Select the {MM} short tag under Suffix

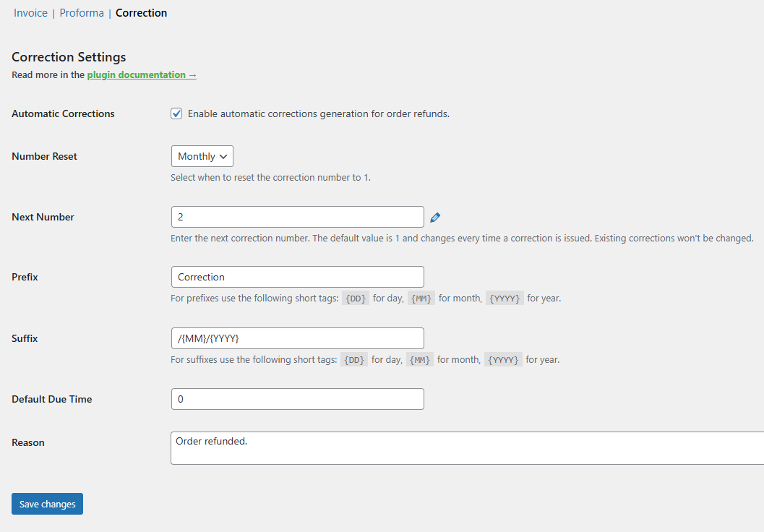click(x=419, y=359)
